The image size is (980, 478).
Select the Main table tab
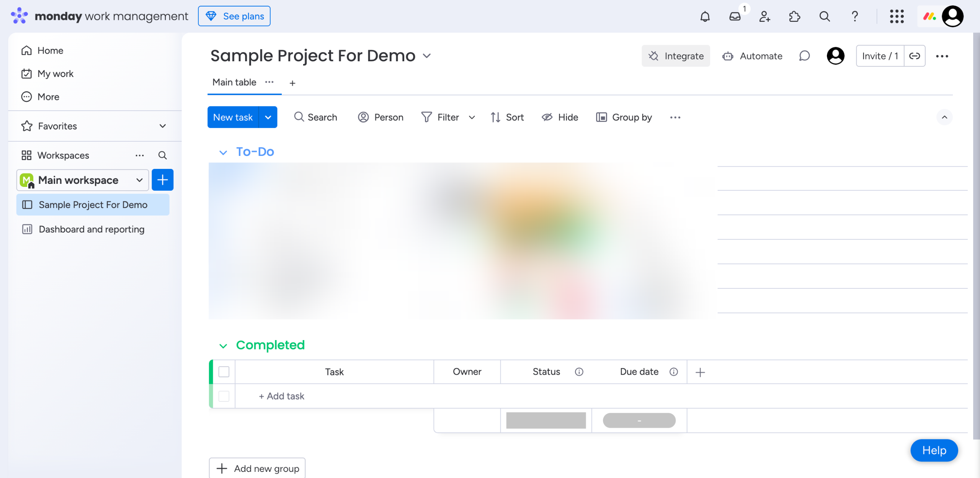[234, 82]
